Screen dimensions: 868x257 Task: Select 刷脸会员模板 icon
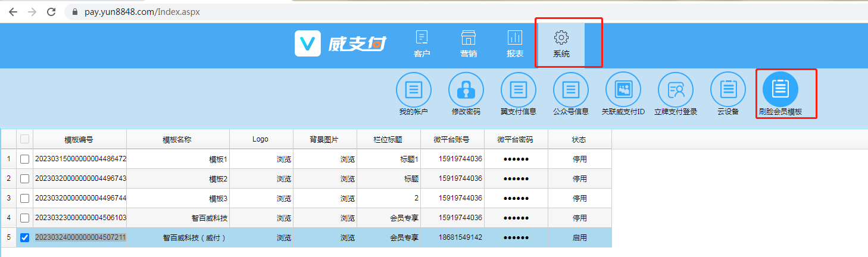780,90
